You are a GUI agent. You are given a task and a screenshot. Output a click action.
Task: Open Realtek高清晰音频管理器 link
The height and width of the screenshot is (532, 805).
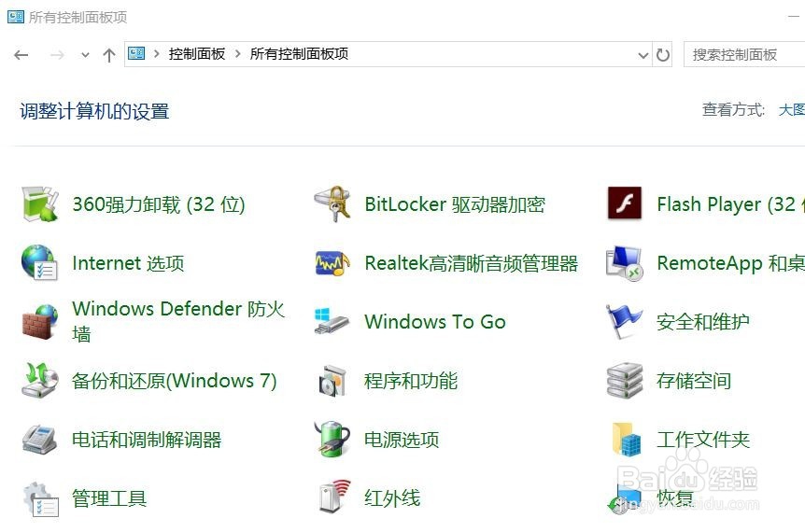[x=472, y=263]
